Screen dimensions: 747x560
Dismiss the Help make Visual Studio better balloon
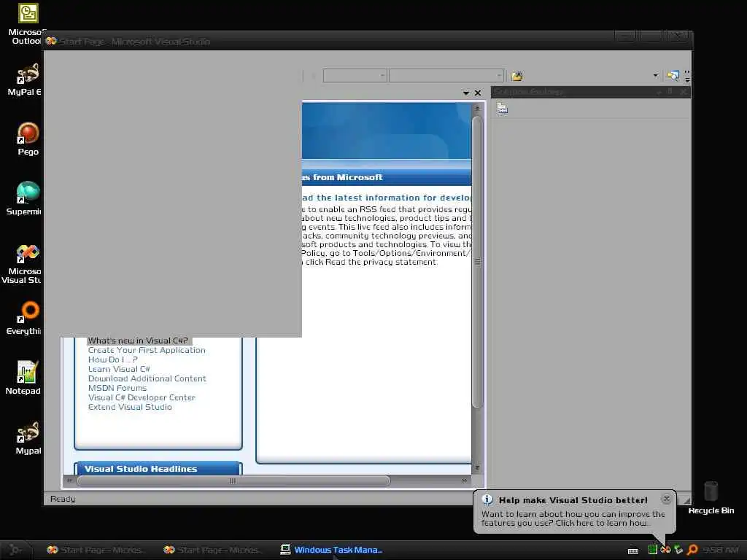(666, 499)
